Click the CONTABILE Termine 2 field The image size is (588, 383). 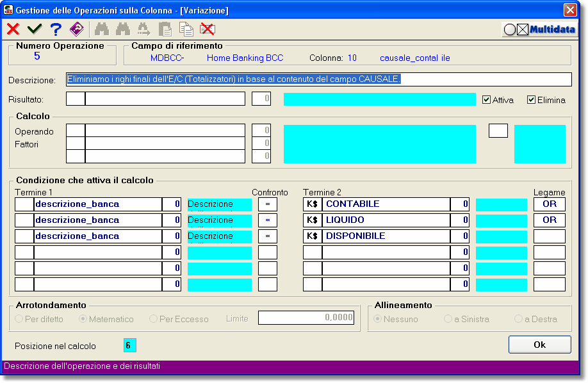coord(386,204)
